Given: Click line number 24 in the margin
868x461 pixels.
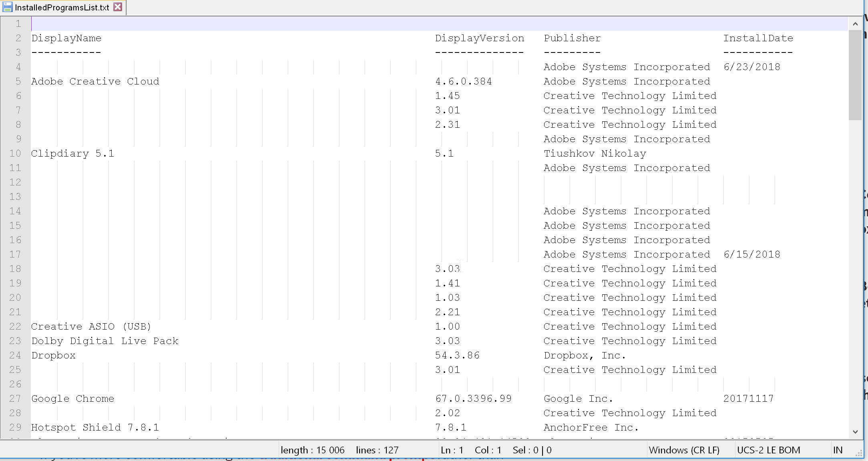Looking at the screenshot, I should click(x=15, y=355).
